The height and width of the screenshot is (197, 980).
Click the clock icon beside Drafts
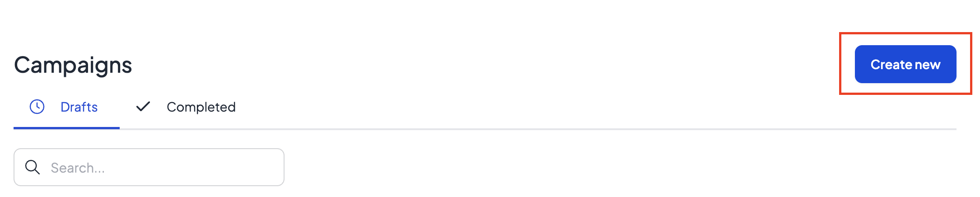tap(37, 107)
